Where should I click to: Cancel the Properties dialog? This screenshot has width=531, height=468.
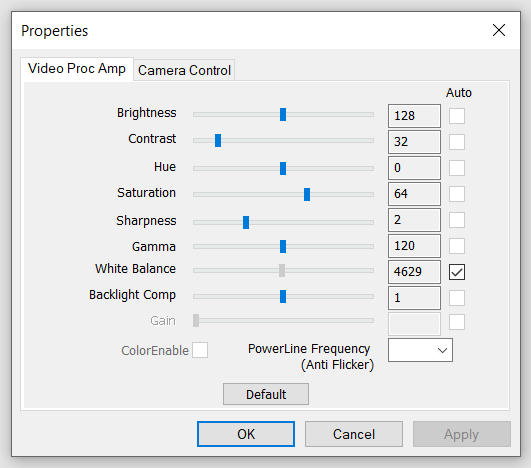pyautogui.click(x=354, y=434)
